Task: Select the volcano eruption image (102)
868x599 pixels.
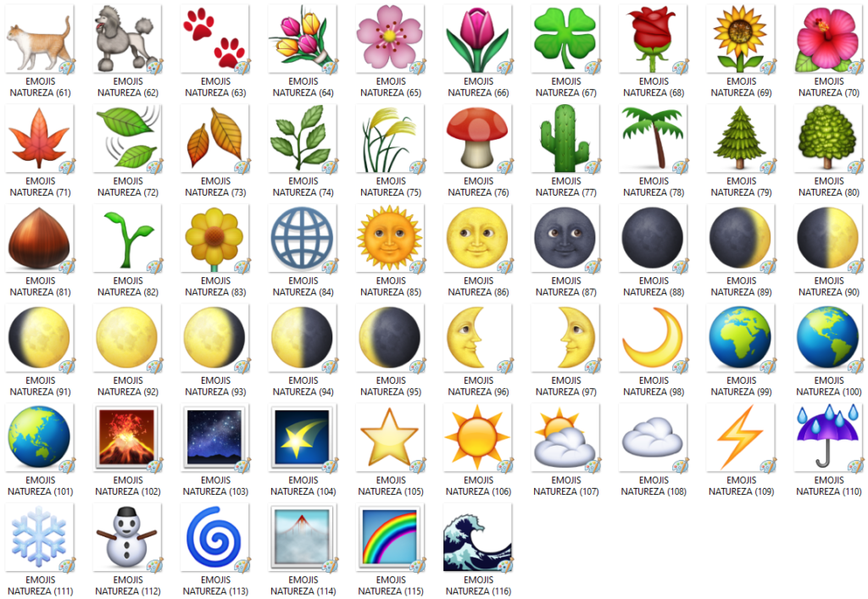Action: point(127,437)
